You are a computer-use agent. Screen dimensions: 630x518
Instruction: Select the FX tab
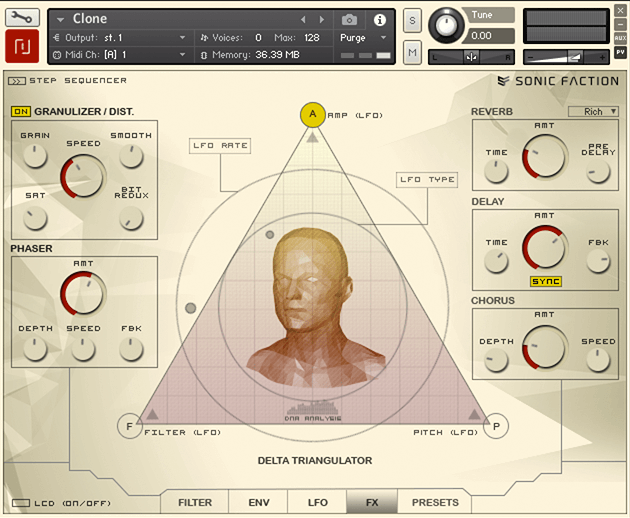click(x=372, y=502)
